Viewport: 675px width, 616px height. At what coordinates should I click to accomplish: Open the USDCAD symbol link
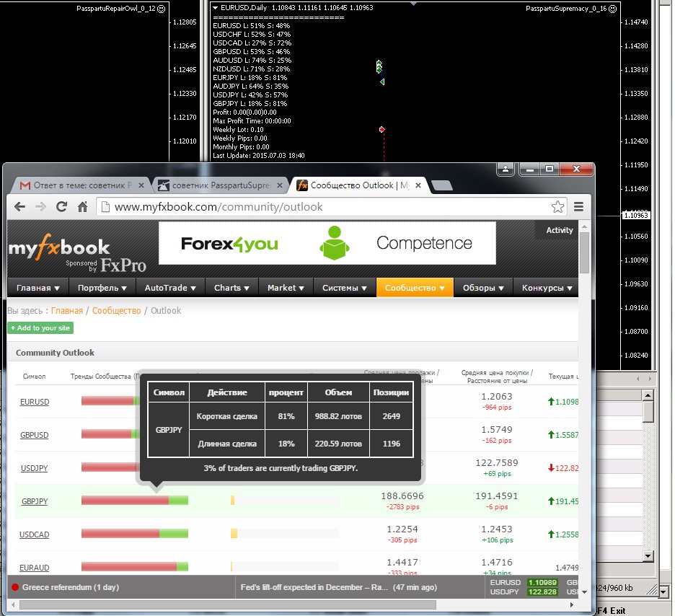[x=35, y=534]
